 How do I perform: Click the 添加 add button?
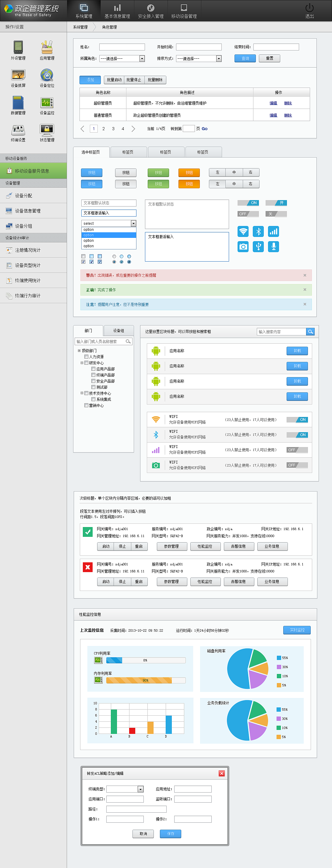90,80
